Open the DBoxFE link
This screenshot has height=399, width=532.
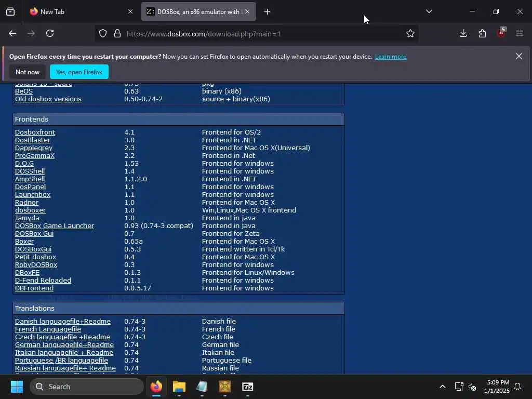click(27, 273)
